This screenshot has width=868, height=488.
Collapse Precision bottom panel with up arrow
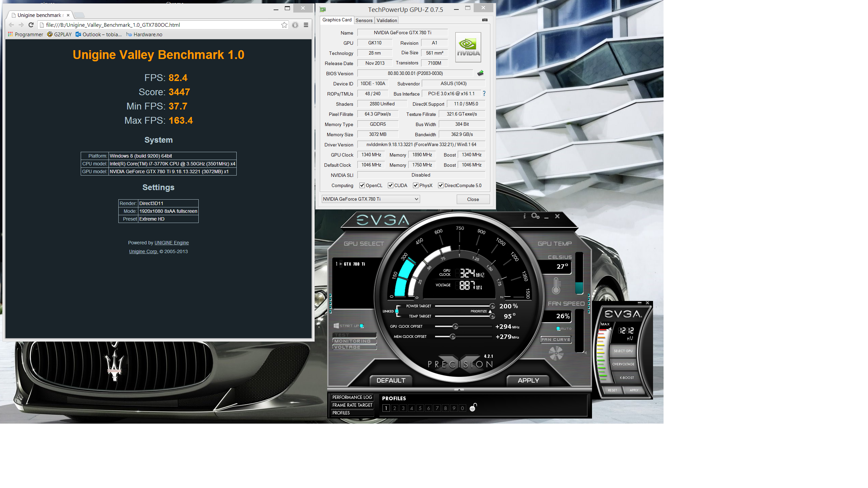click(459, 390)
